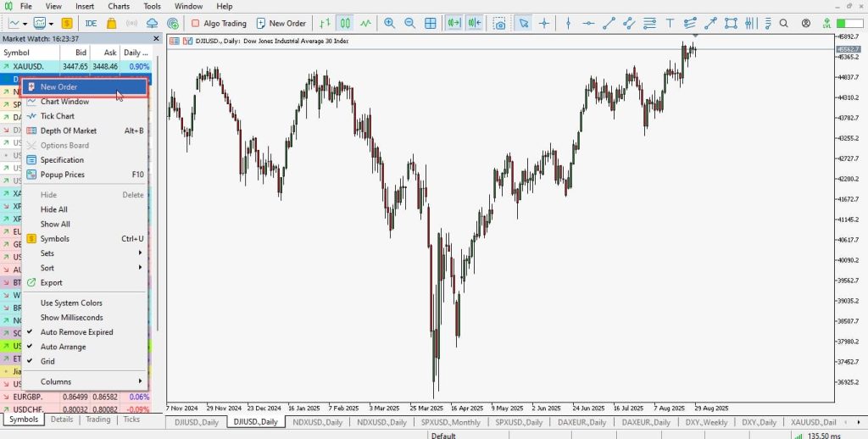Uncheck Auto Arrange in context menu
This screenshot has width=868, height=439.
click(85, 347)
